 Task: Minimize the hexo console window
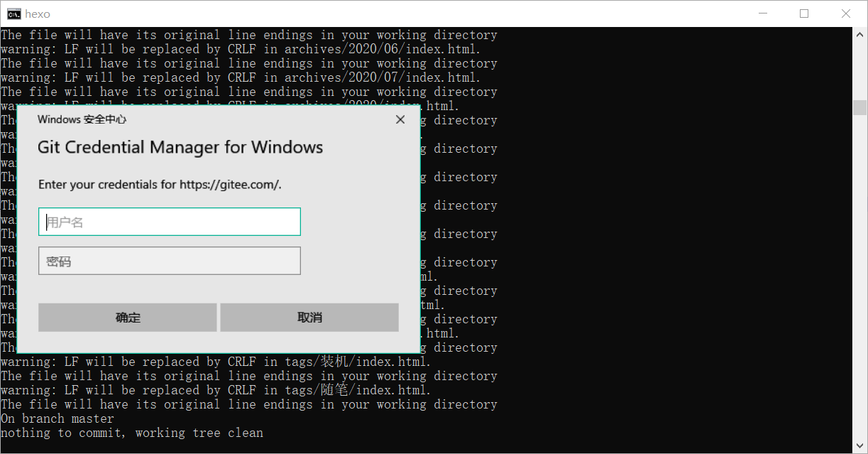coord(763,13)
